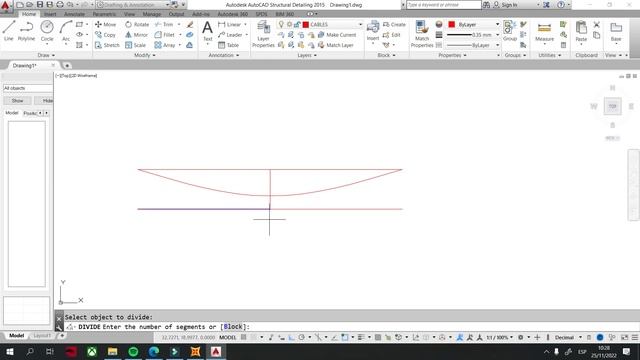The height and width of the screenshot is (360, 640).
Task: Open the View ribbon tab
Action: (x=129, y=14)
